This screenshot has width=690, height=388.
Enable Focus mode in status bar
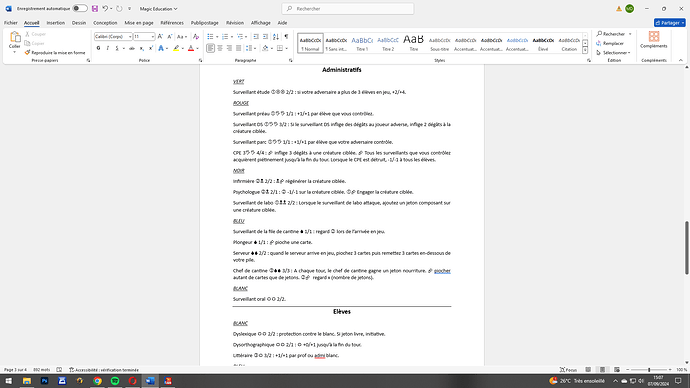[x=568, y=370]
